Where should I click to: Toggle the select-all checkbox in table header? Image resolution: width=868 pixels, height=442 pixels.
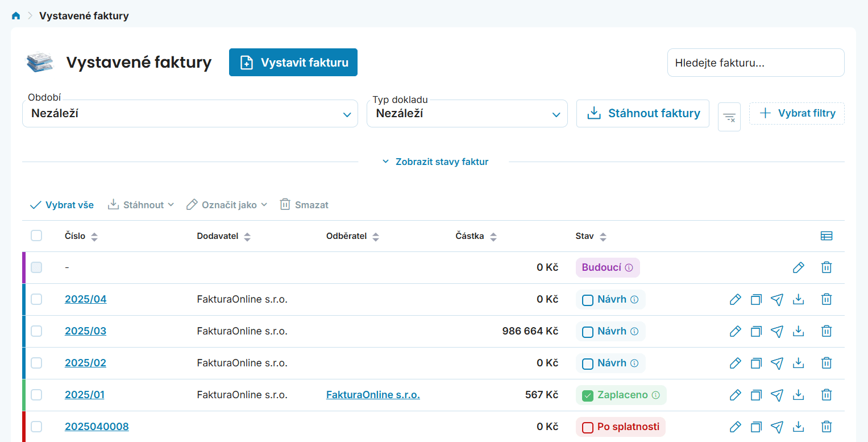click(36, 236)
